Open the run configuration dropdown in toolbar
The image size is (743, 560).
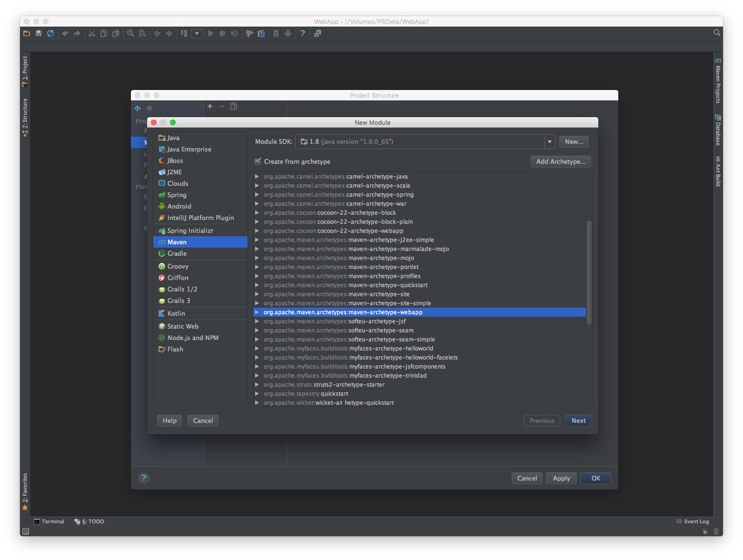(x=198, y=33)
